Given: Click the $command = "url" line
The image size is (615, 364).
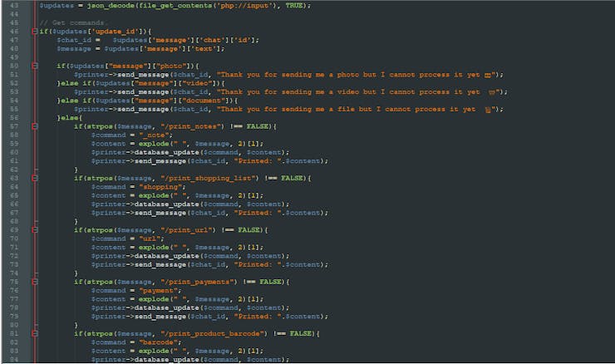Looking at the screenshot, I should pos(127,239).
